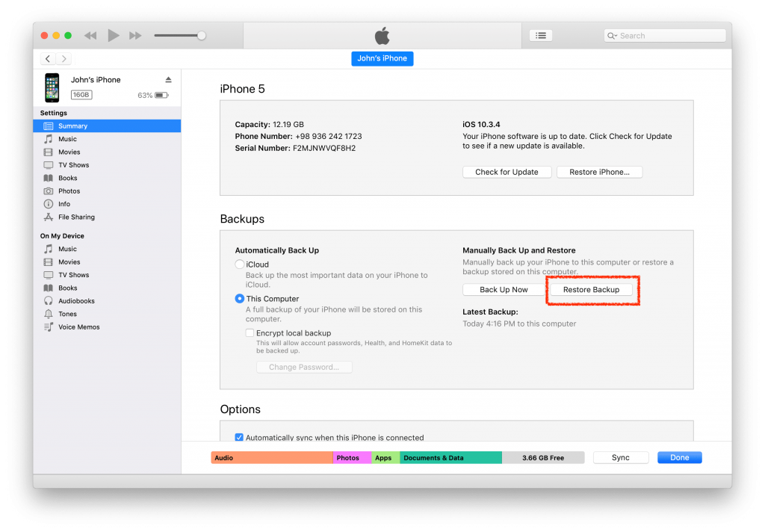This screenshot has width=765, height=532.
Task: Click the Apps storage segment
Action: [385, 458]
